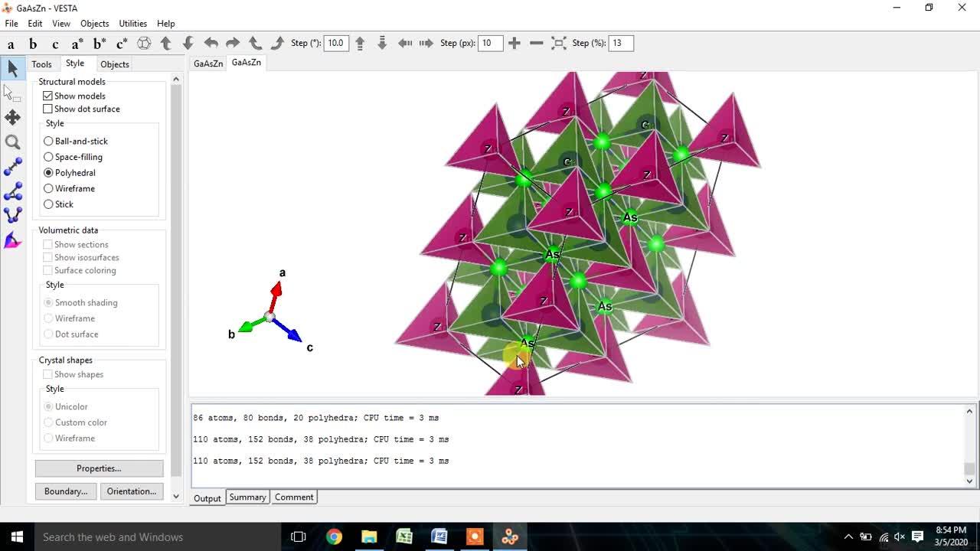Open the Objects panel tab
This screenshot has height=551, width=980.
click(114, 64)
